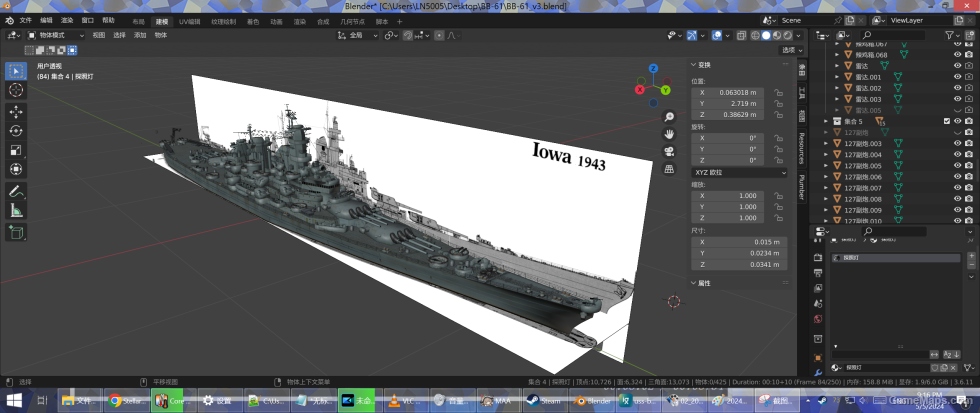980x413 pixels.
Task: Switch to solid viewport shading
Action: pyautogui.click(x=766, y=36)
